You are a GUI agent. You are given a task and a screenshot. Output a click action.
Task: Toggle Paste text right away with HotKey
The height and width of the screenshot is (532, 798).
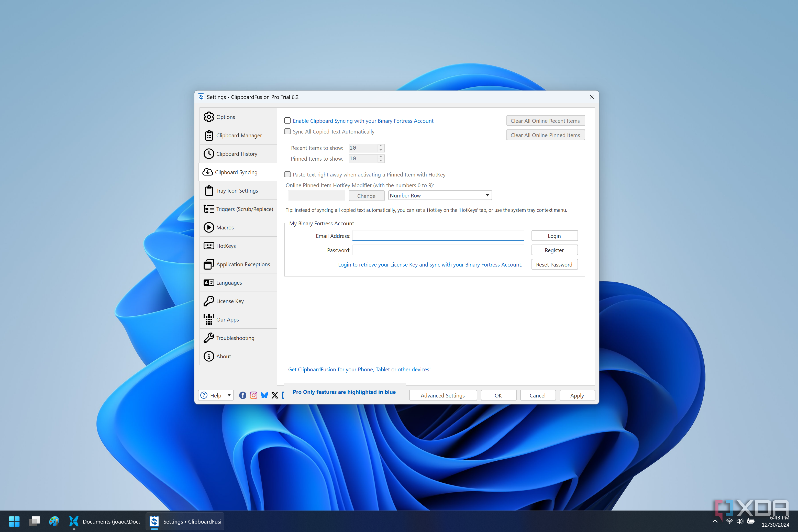click(x=287, y=174)
